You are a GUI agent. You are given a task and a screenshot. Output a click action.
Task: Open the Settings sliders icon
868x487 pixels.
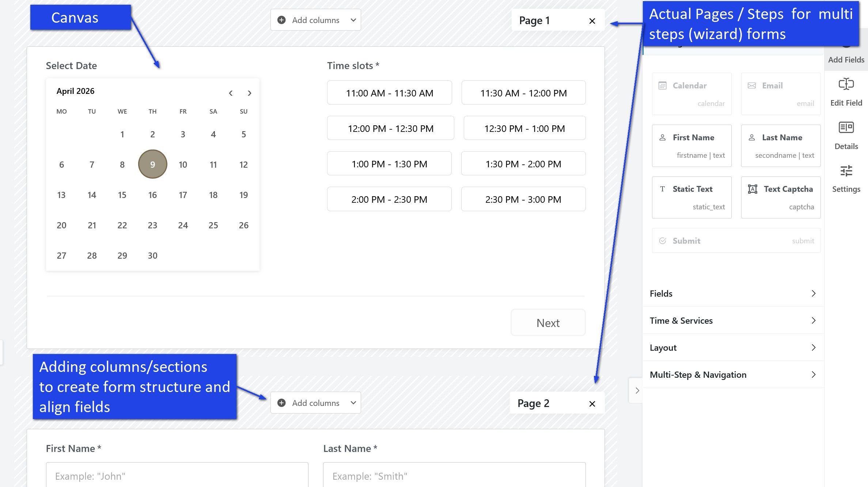point(846,171)
